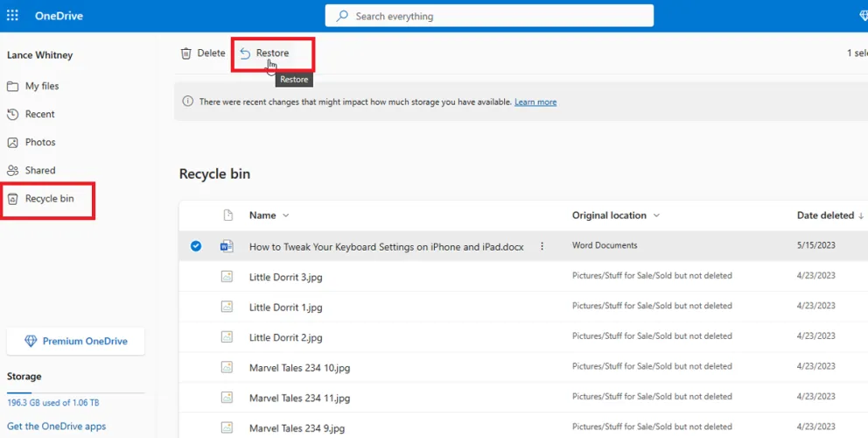This screenshot has height=438, width=868.
Task: Click the Learn more link
Action: [x=535, y=102]
